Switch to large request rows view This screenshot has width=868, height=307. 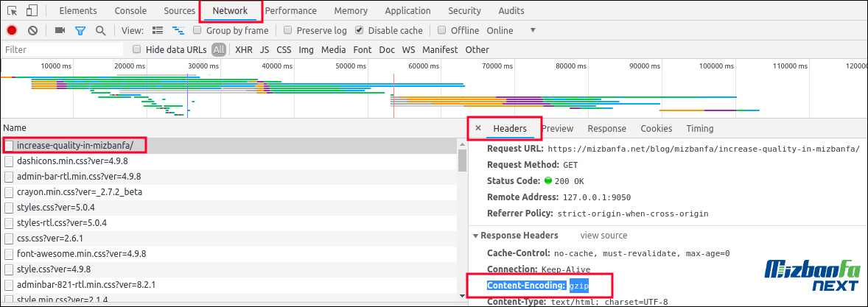tap(158, 30)
